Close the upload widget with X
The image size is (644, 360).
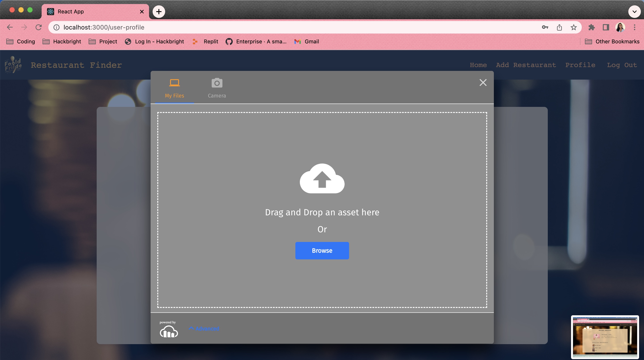(x=483, y=83)
